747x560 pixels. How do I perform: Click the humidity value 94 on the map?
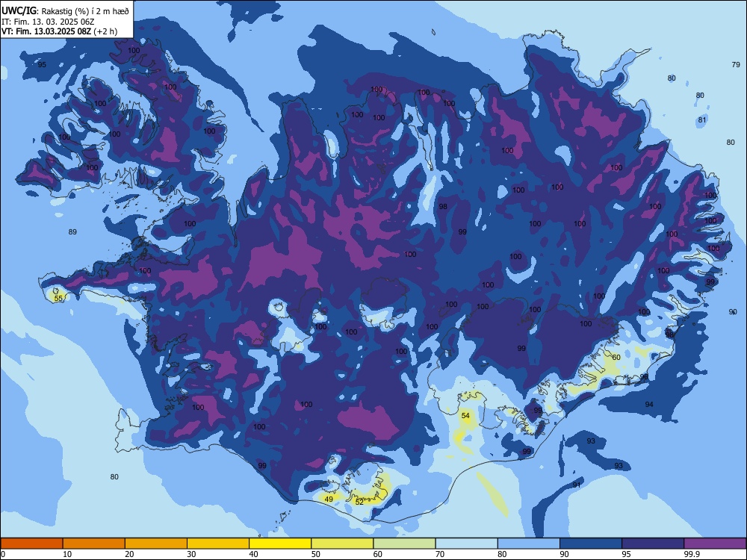coord(649,404)
